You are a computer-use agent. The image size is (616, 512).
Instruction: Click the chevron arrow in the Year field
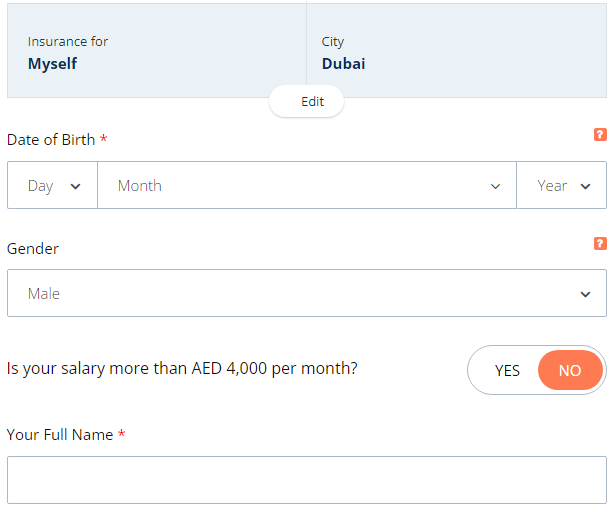(x=585, y=187)
